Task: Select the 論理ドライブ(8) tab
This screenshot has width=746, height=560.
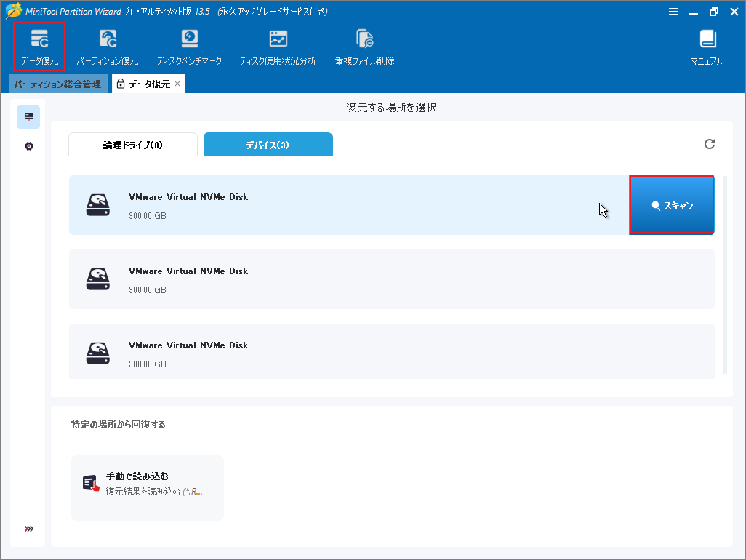Action: [132, 144]
